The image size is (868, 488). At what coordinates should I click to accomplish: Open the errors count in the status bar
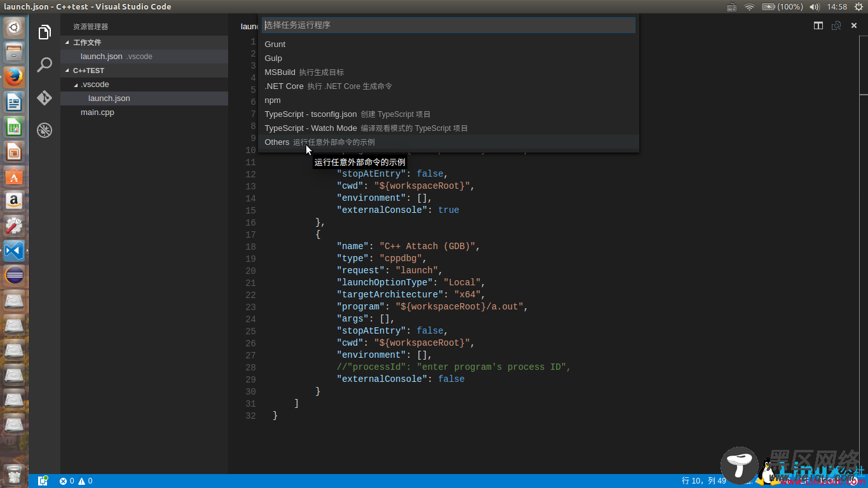[x=67, y=481]
